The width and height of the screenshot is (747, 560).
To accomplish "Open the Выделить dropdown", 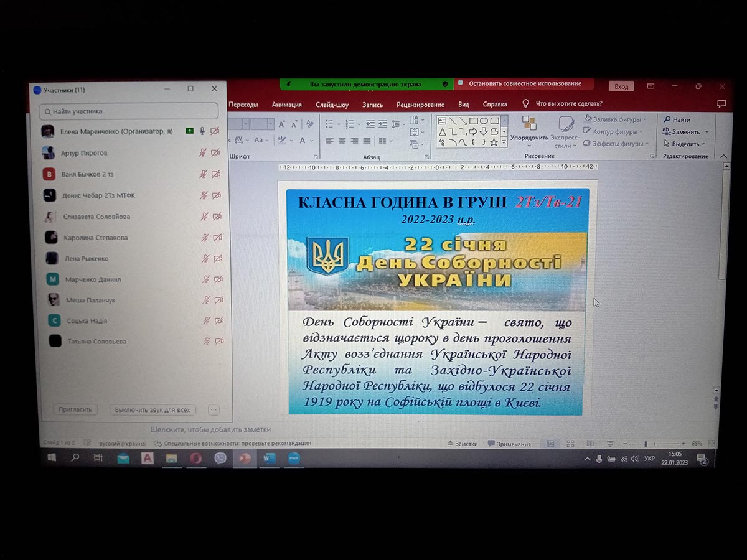I will click(x=703, y=144).
